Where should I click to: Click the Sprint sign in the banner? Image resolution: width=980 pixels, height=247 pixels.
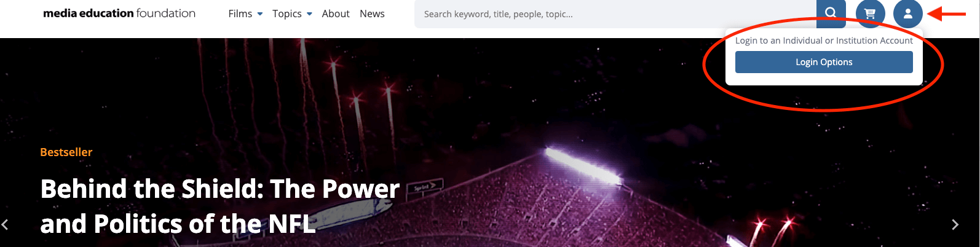[x=424, y=186]
